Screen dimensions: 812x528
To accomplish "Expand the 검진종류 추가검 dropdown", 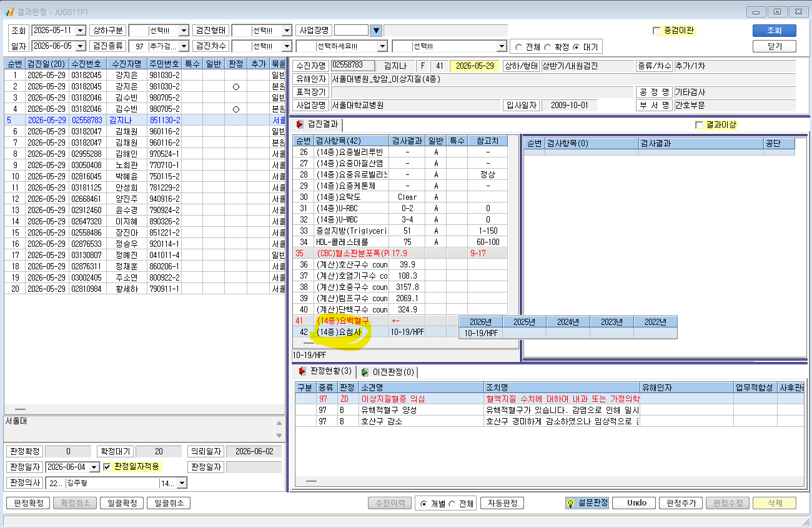I will tap(183, 46).
